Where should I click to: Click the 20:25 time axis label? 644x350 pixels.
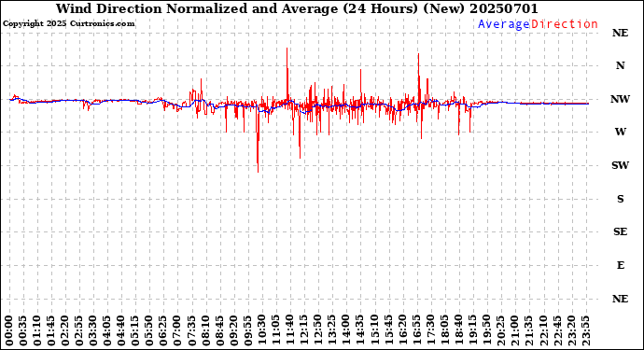click(x=500, y=331)
